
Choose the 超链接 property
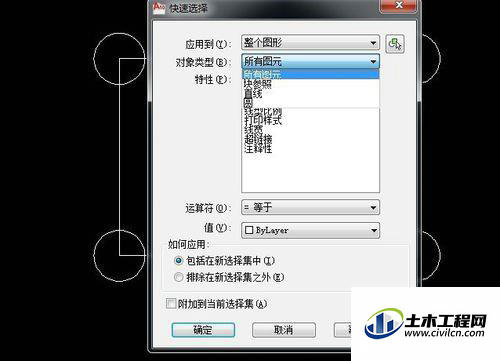coord(258,139)
